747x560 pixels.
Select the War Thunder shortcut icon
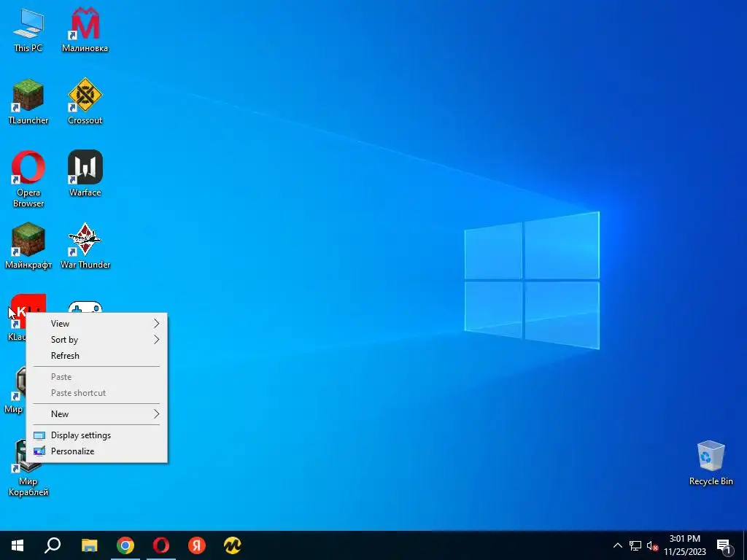coord(85,246)
